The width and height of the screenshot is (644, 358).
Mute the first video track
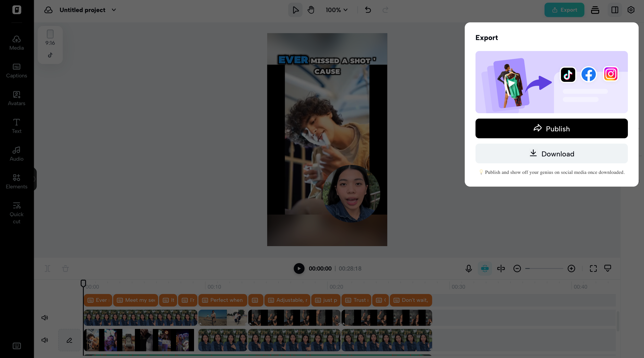click(x=45, y=318)
